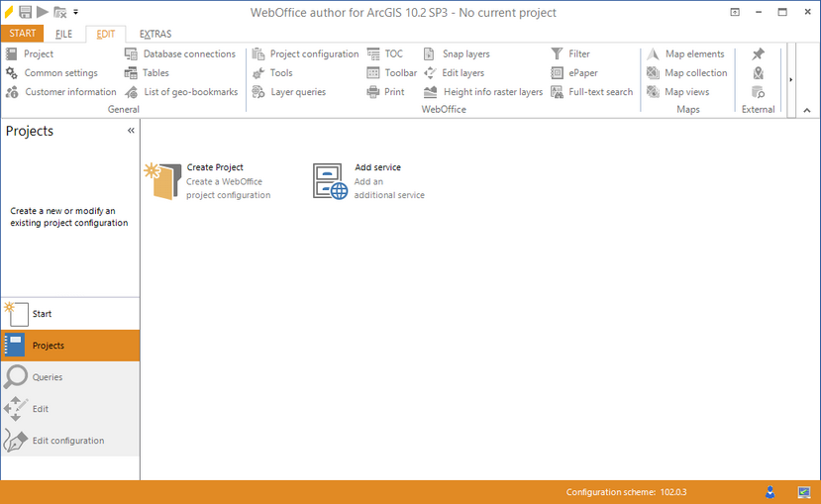The width and height of the screenshot is (821, 504).
Task: Open ePaper settings
Action: [573, 72]
